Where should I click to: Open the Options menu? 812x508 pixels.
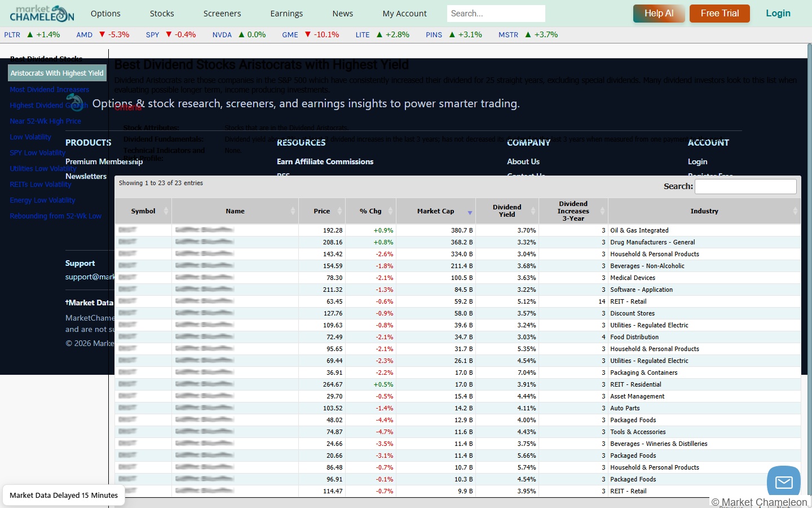point(105,14)
